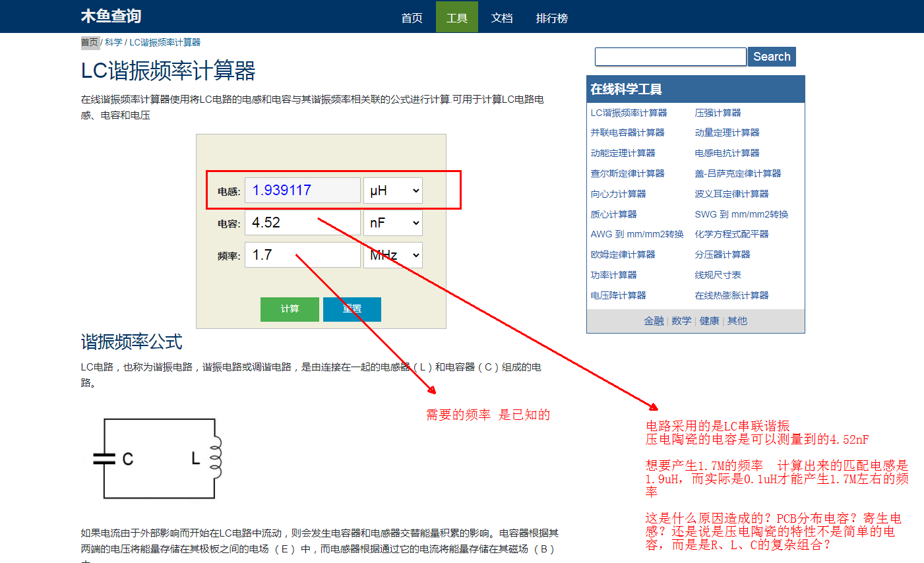The width and height of the screenshot is (924, 563).
Task: Open the 波义耳定律计算器 link
Action: click(x=731, y=194)
